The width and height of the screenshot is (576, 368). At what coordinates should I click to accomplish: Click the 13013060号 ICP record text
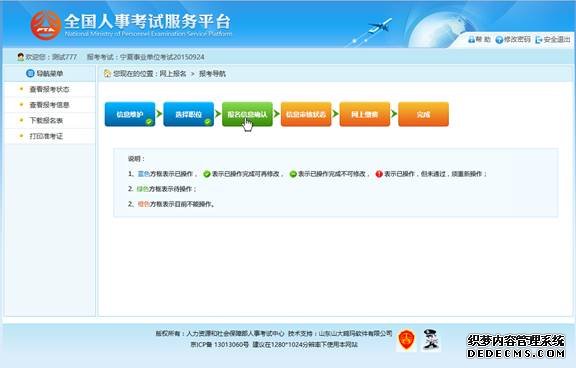click(x=231, y=345)
